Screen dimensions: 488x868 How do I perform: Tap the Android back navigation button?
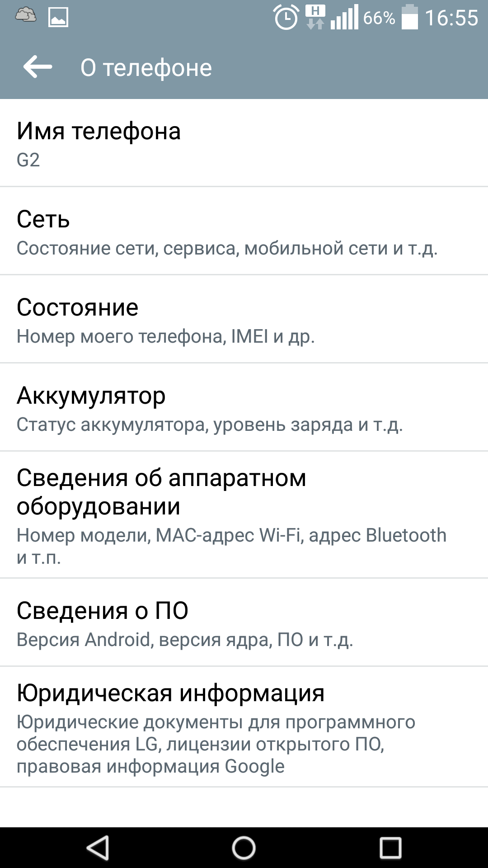click(98, 848)
